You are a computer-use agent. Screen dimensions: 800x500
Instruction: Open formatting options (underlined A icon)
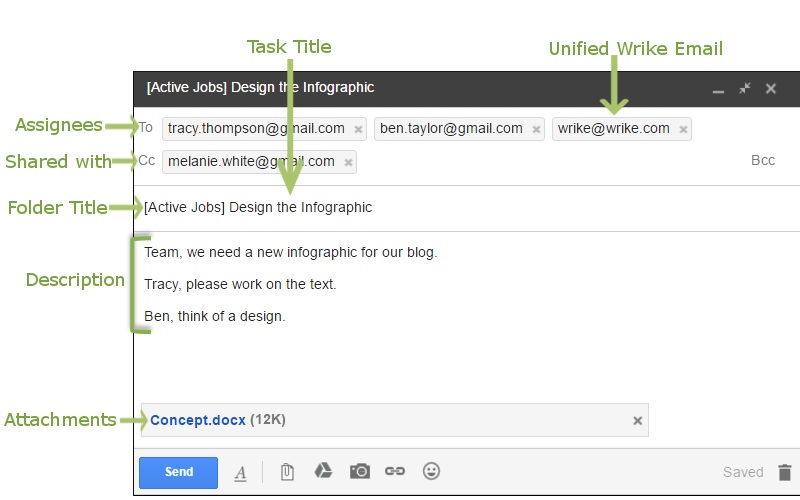pos(240,473)
